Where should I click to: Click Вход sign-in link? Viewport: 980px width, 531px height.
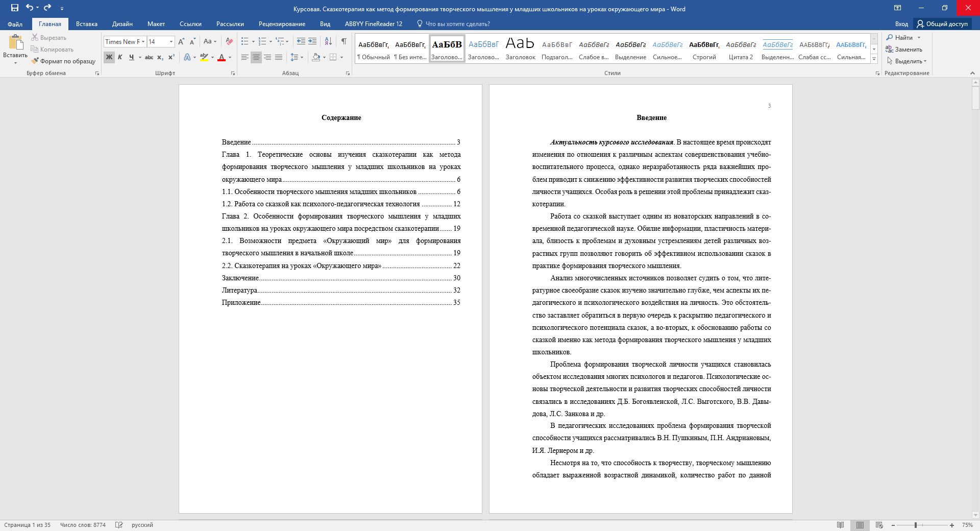pyautogui.click(x=901, y=24)
